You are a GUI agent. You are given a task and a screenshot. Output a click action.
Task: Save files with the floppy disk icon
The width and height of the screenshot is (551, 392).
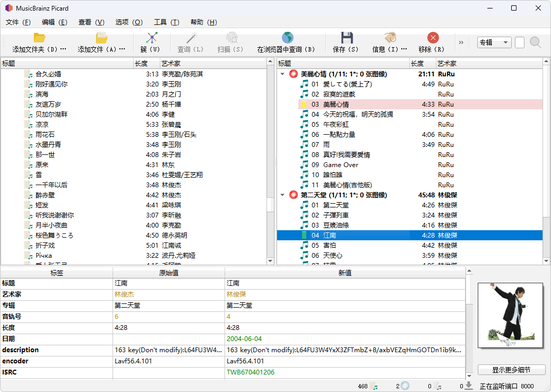tap(347, 38)
